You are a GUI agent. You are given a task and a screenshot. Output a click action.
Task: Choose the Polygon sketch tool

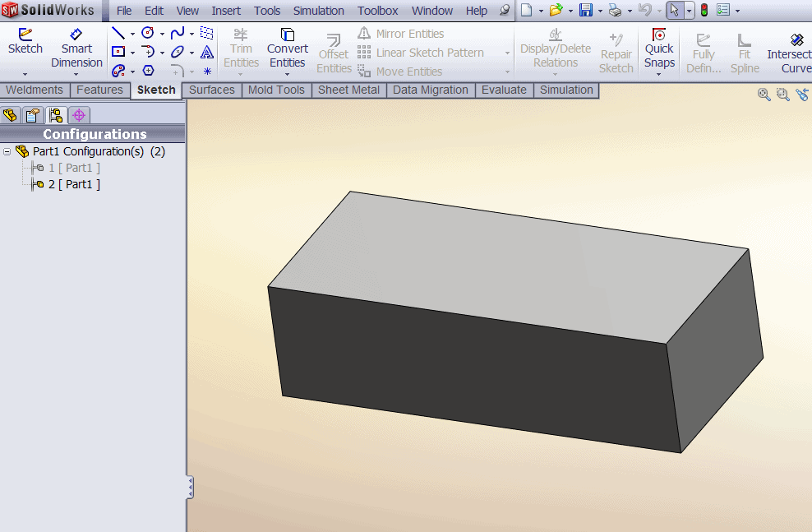pos(148,71)
